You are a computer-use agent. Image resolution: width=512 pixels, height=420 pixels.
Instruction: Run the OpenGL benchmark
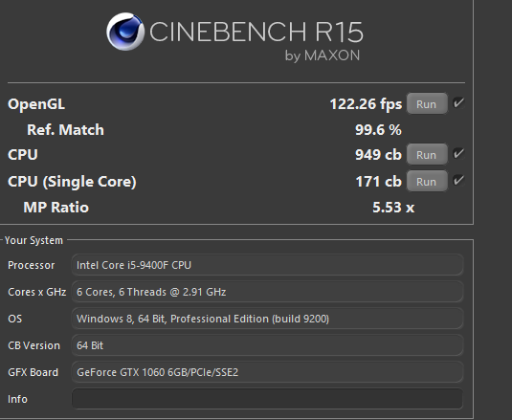427,103
